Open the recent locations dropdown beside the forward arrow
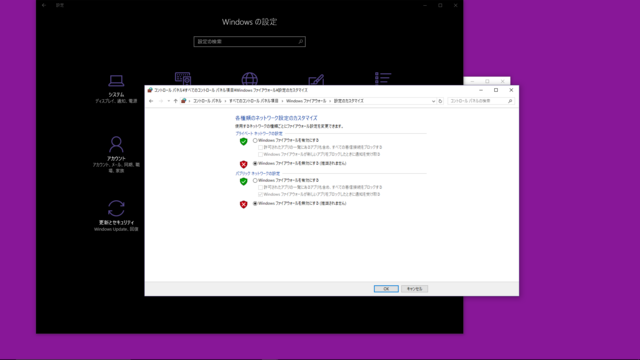Screen dimensions: 640x360 [x=169, y=101]
